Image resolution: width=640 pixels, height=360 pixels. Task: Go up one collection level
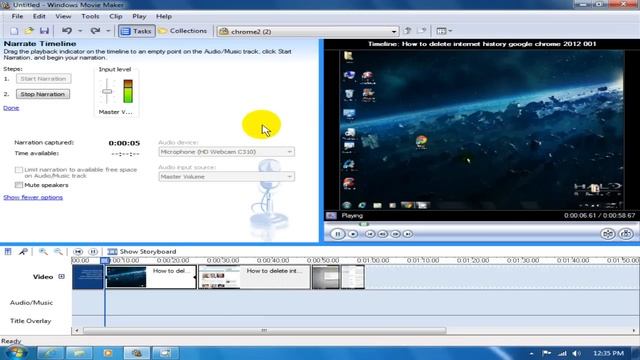click(x=407, y=31)
